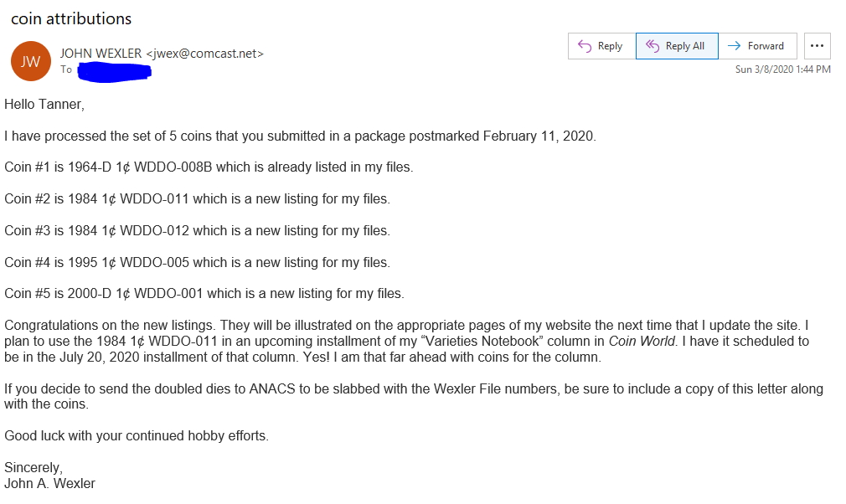Click the John A. Wexler signature
This screenshot has height=504, width=846.
click(49, 484)
